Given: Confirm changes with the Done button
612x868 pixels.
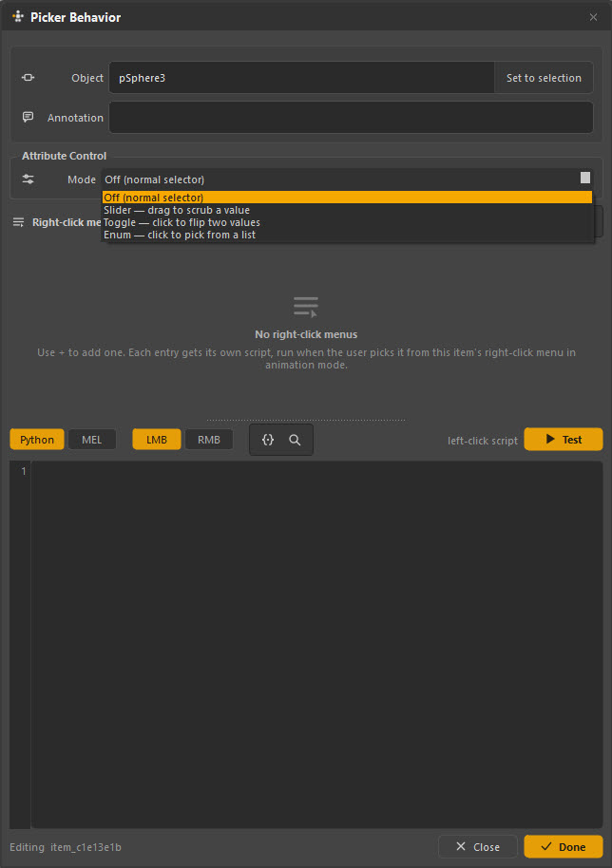Looking at the screenshot, I should pyautogui.click(x=564, y=846).
